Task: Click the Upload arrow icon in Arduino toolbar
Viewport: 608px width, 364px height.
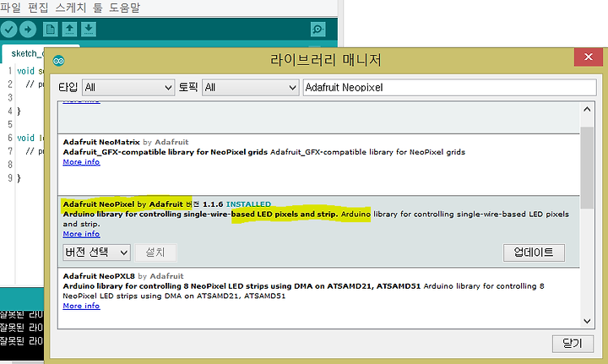Action: point(28,29)
